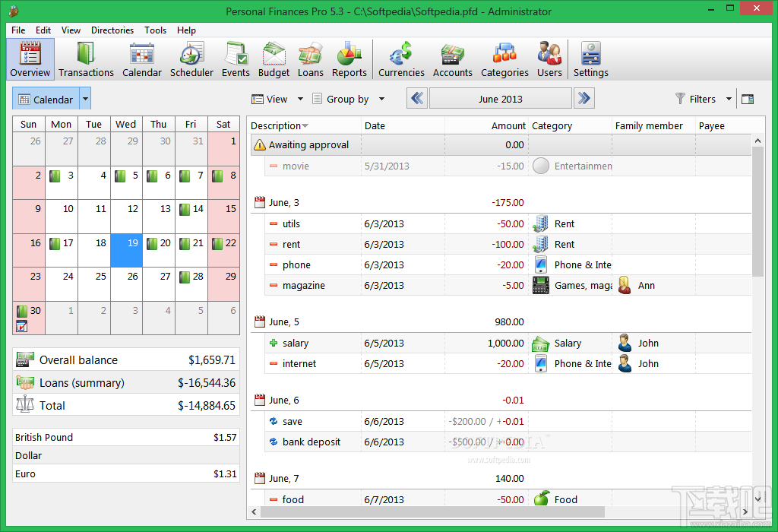Click the Calendar panel button
Screen dimensions: 778x532
pyautogui.click(x=46, y=100)
